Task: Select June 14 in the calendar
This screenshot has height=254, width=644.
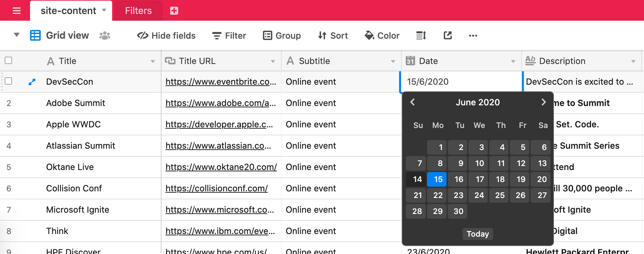Action: point(416,179)
